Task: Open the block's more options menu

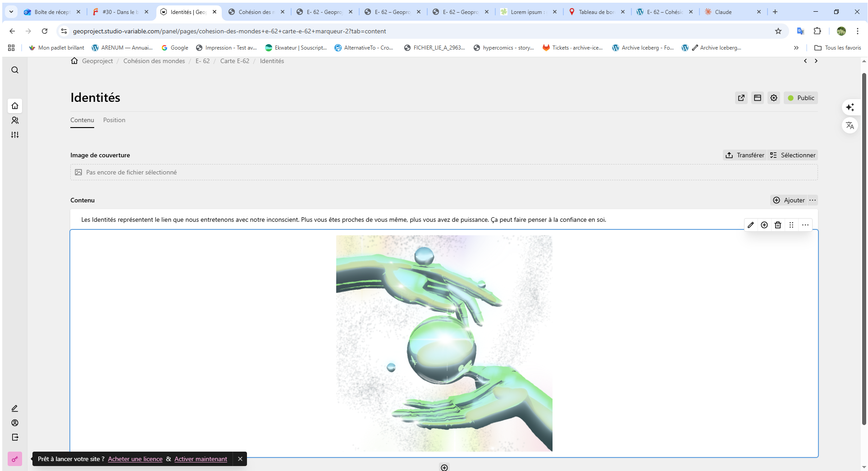Action: [x=805, y=225]
